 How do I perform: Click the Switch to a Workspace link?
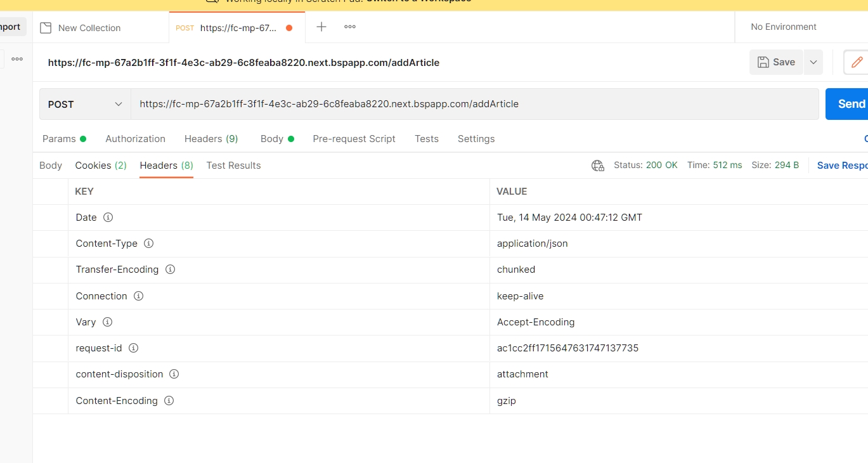tap(418, 1)
